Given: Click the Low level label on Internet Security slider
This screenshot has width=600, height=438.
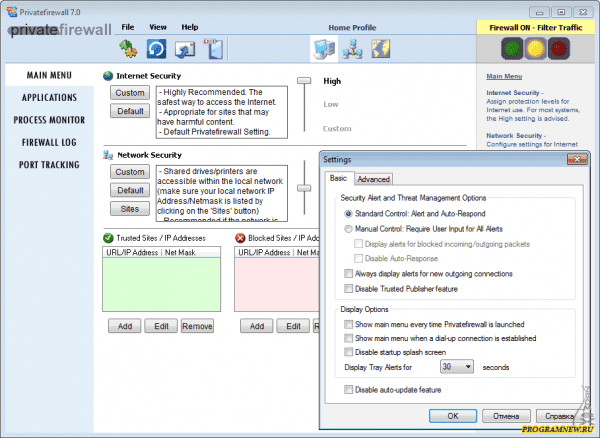Looking at the screenshot, I should 331,104.
